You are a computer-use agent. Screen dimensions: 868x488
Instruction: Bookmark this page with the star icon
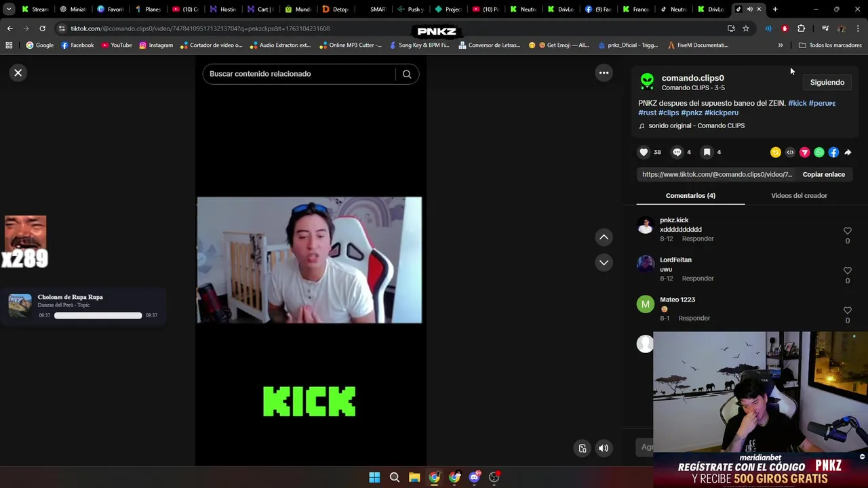[x=746, y=28]
